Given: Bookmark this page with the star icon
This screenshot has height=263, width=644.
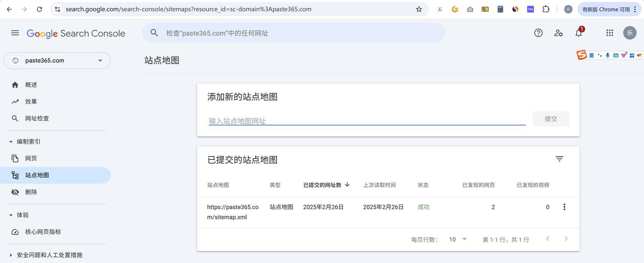Looking at the screenshot, I should (419, 9).
